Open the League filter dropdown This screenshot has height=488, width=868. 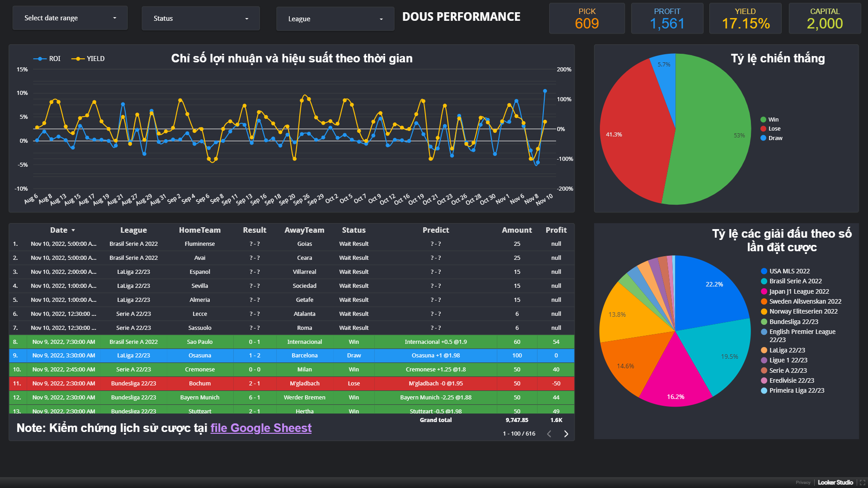335,19
